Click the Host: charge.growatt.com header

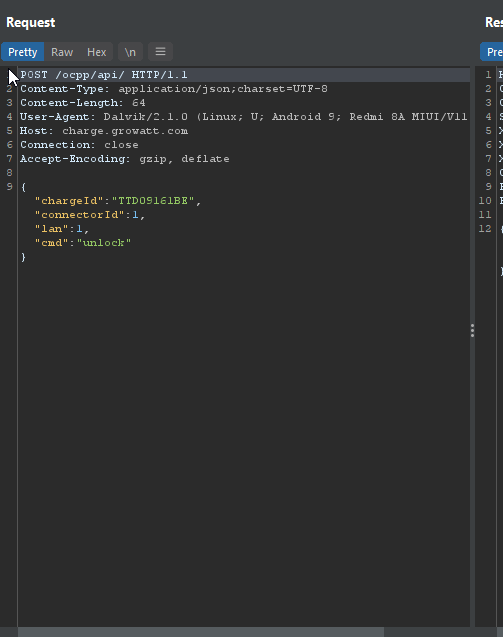click(104, 131)
